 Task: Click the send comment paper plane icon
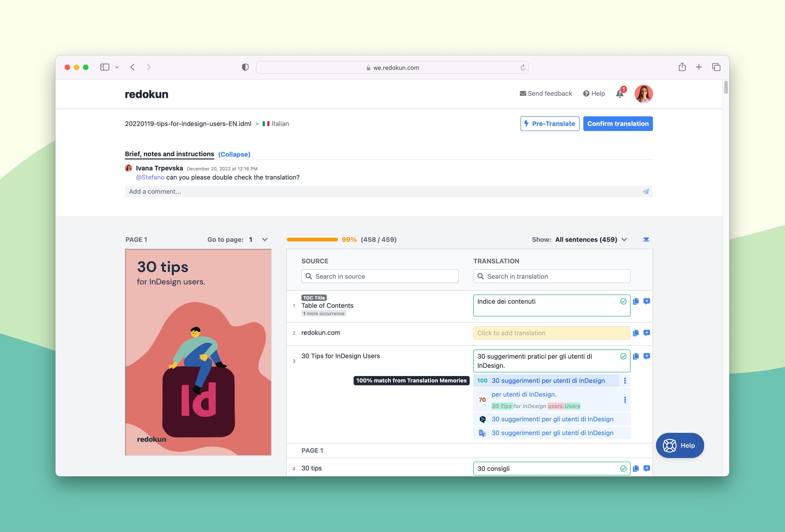point(645,191)
